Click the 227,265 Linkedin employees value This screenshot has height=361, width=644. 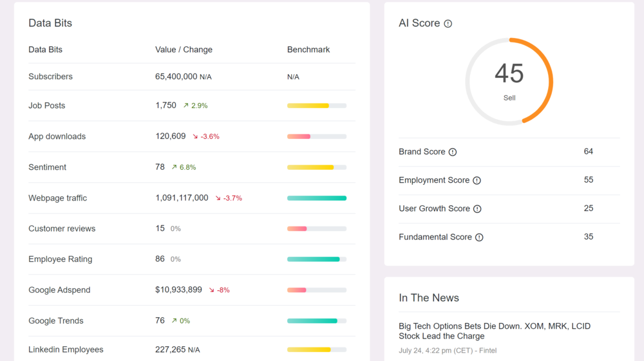[x=171, y=349]
